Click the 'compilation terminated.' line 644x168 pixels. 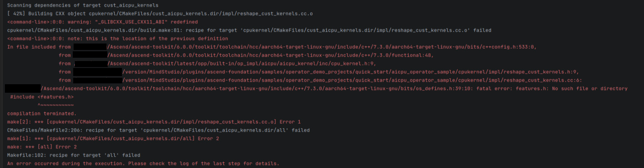pos(41,113)
